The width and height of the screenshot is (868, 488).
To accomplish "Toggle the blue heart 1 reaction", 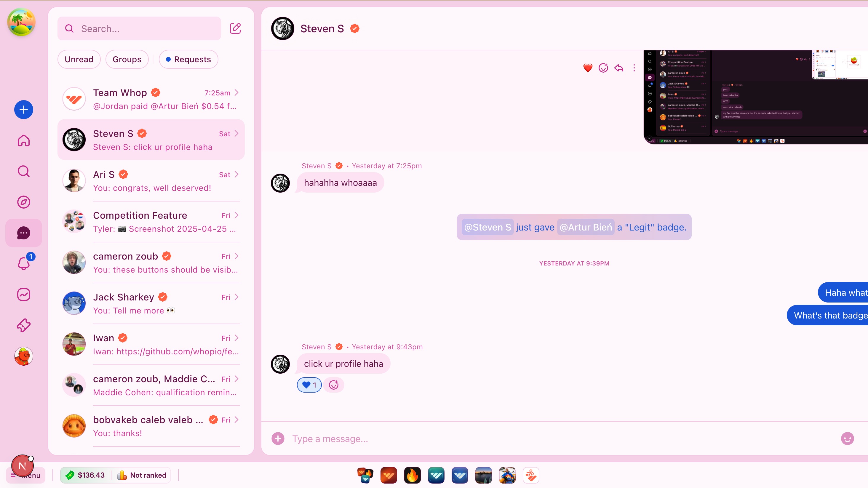I will click(309, 385).
